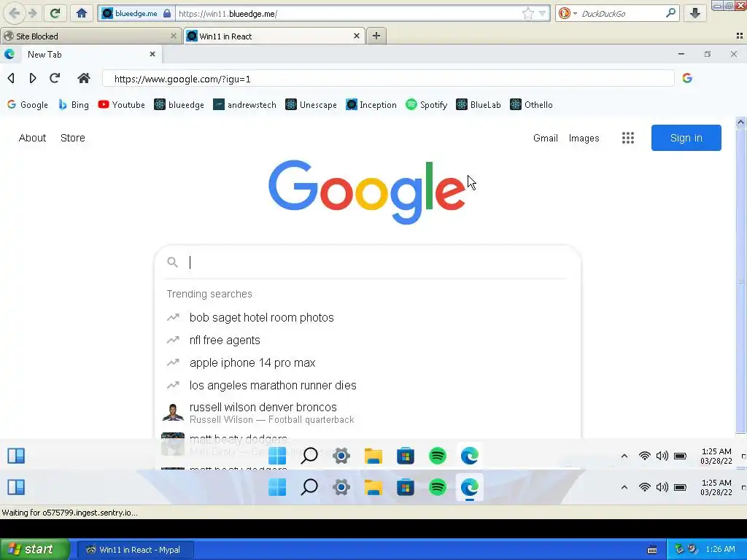The width and height of the screenshot is (747, 560).
Task: Select 'apple iphone 14 pro max' suggestion
Action: (368, 363)
